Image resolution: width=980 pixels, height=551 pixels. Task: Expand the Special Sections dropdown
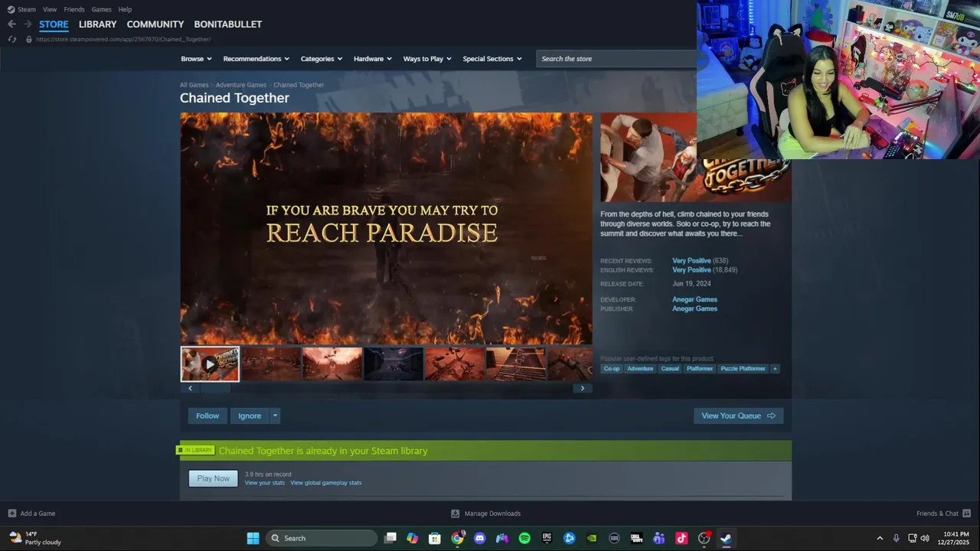(x=492, y=59)
